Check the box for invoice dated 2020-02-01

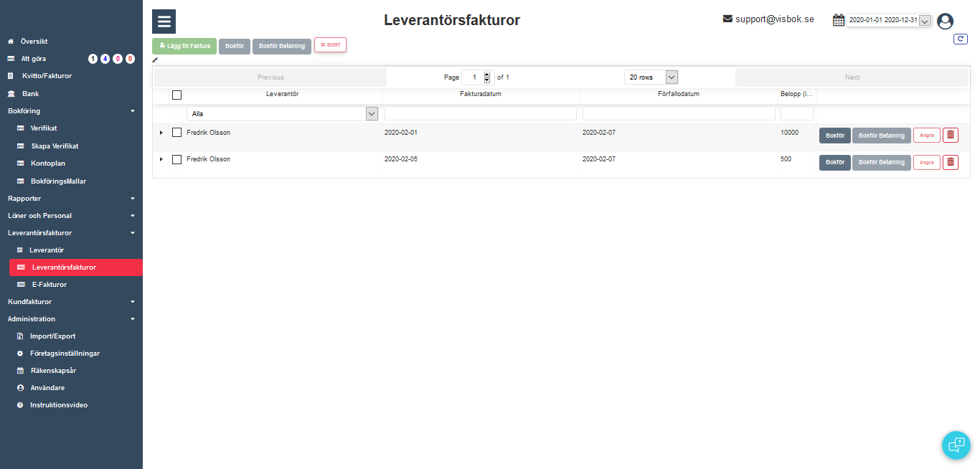pyautogui.click(x=177, y=133)
